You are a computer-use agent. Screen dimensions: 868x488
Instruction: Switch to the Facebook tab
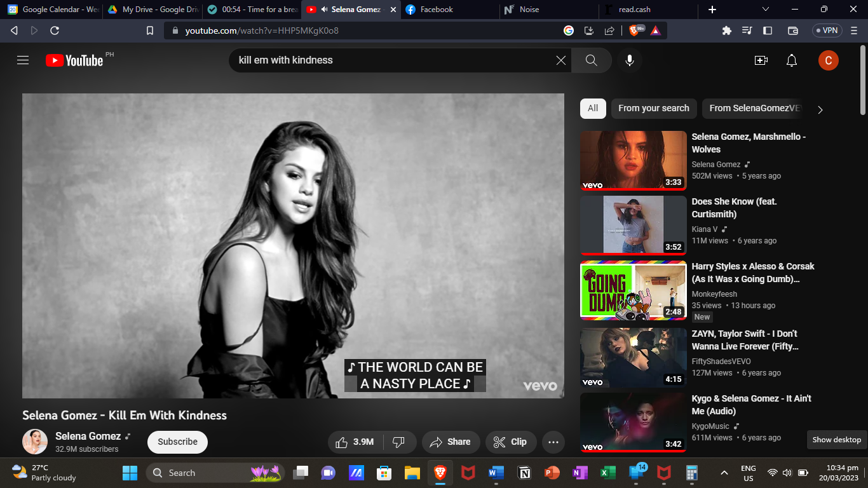coord(449,10)
